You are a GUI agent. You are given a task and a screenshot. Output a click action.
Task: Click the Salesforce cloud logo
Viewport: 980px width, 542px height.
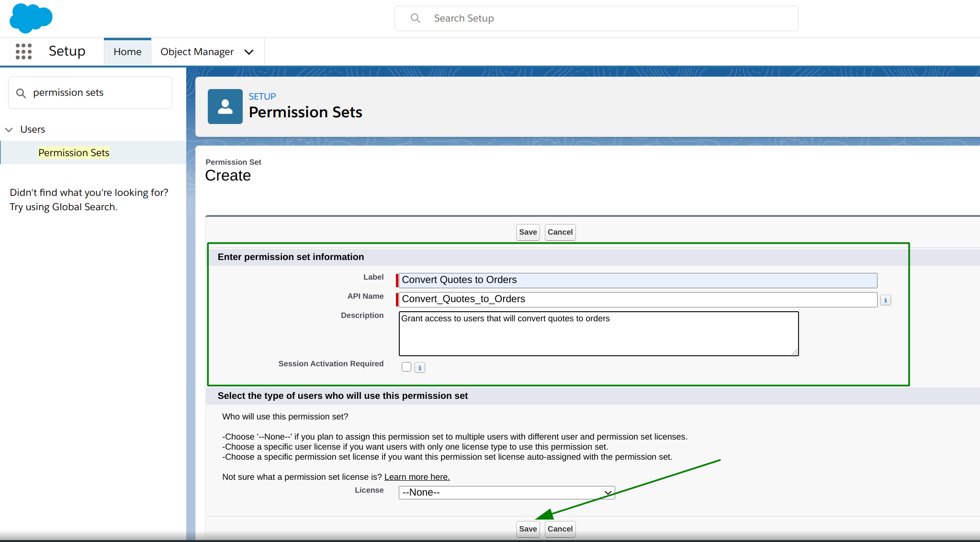tap(31, 18)
